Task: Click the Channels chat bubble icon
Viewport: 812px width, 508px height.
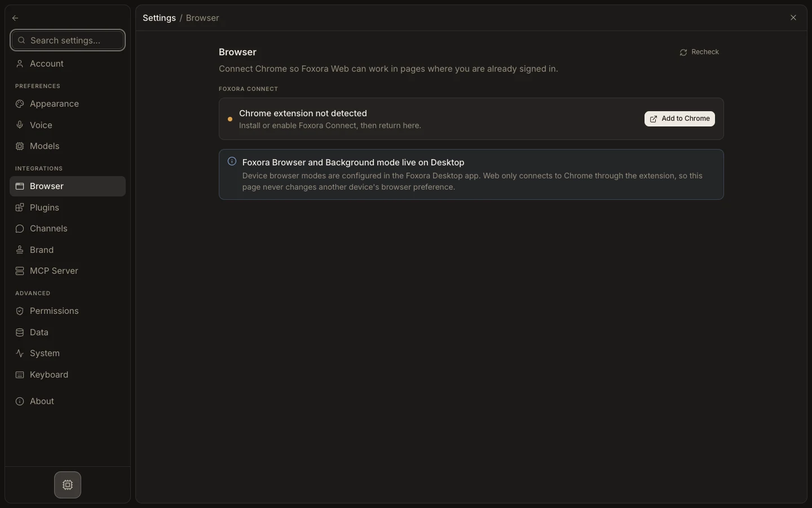Action: [x=20, y=229]
